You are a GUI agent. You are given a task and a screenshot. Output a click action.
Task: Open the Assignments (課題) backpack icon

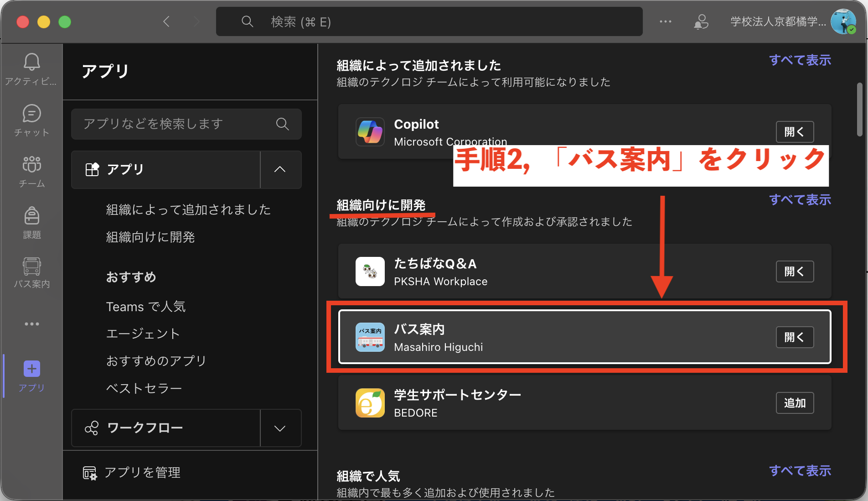(31, 216)
